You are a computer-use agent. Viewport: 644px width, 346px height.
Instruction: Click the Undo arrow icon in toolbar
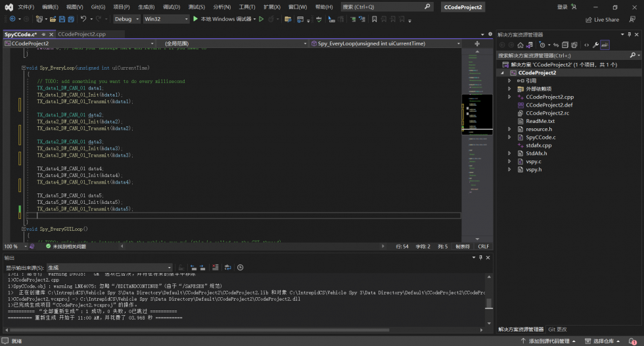[x=83, y=19]
